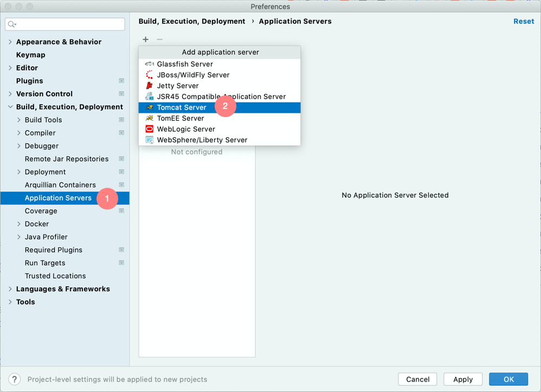The height and width of the screenshot is (392, 541).
Task: Focus the preferences search field
Action: pos(65,24)
